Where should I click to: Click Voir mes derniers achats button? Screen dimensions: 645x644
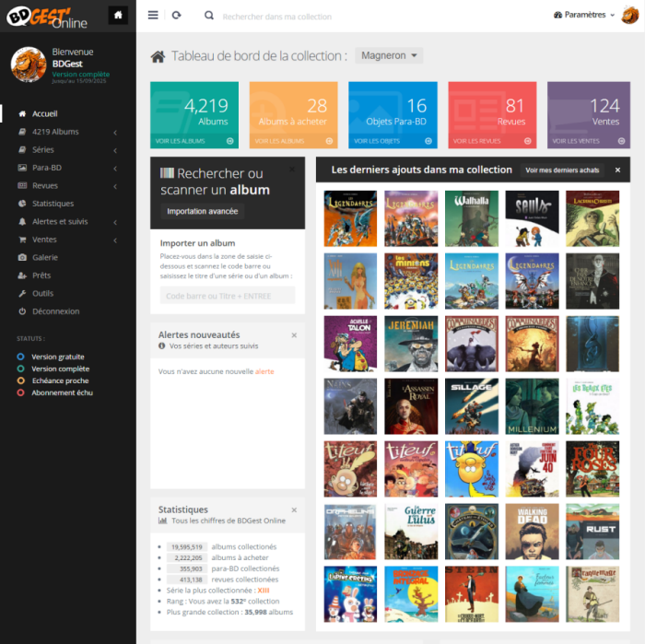[x=562, y=170]
